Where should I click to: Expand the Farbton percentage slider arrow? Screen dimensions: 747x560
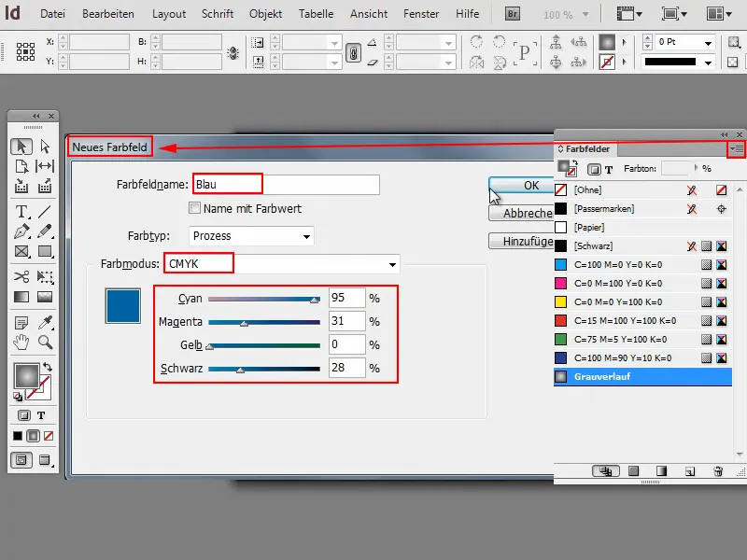(696, 168)
